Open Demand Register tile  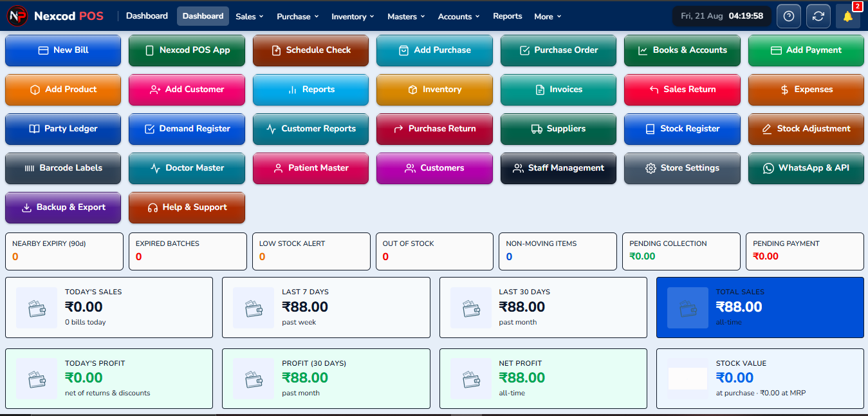(x=187, y=129)
